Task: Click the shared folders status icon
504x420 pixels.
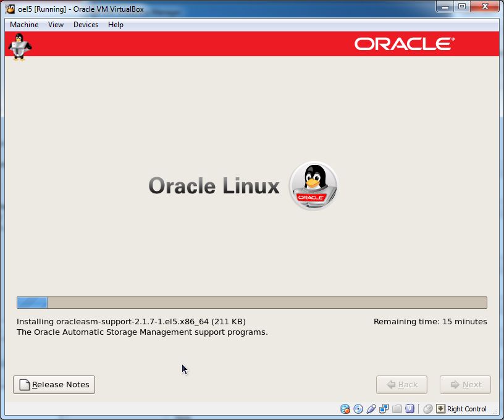Action: click(397, 409)
